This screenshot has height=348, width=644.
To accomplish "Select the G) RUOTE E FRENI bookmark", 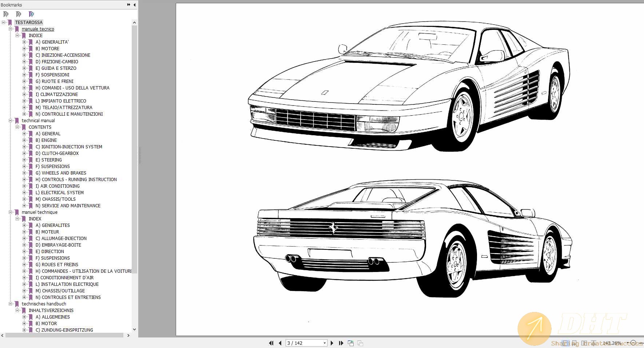I will pyautogui.click(x=55, y=81).
